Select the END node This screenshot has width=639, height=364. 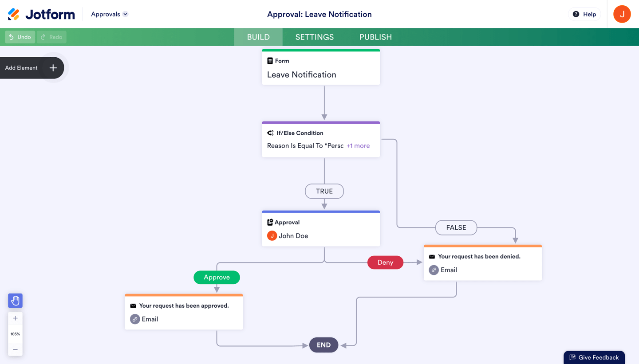pos(323,345)
